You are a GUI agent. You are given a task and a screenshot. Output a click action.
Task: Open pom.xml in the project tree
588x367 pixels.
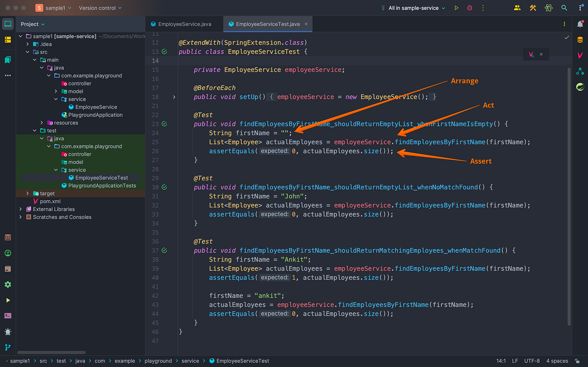click(x=50, y=202)
